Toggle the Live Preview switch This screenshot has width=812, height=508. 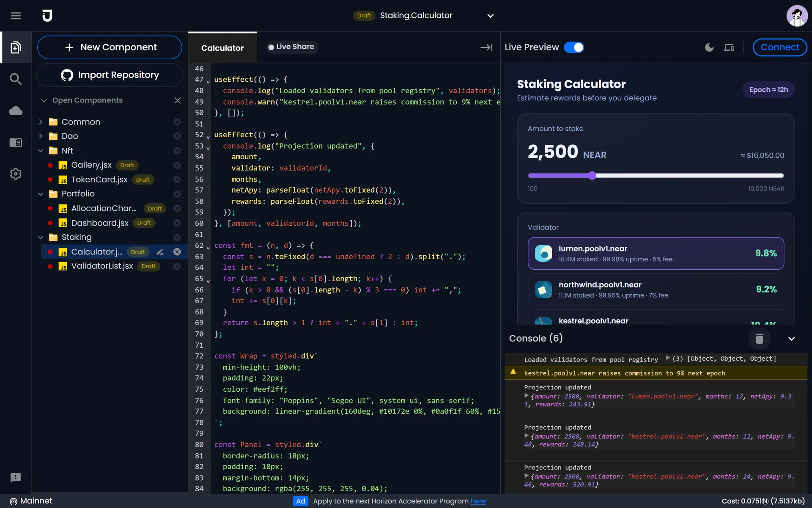(x=574, y=47)
